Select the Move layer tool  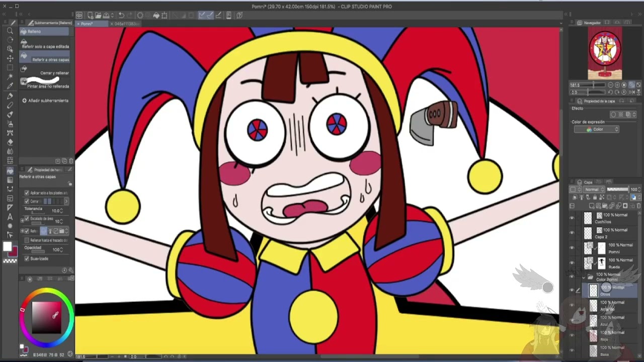(10, 58)
